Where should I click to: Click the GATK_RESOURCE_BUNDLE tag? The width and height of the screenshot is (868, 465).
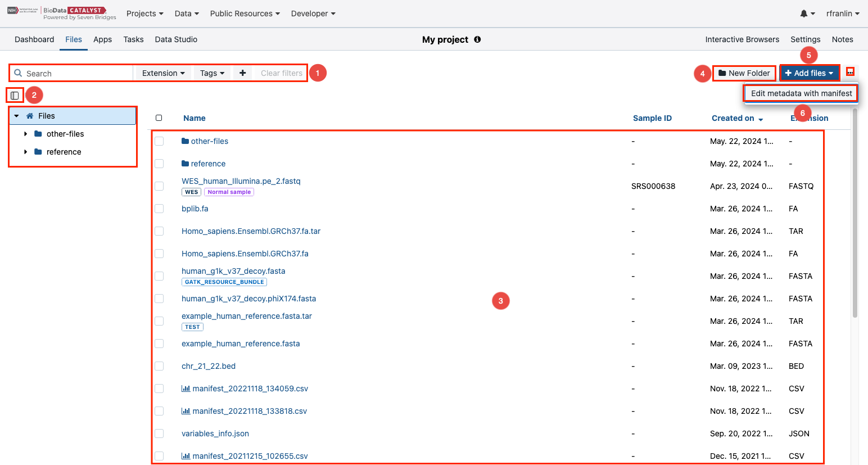tap(224, 282)
